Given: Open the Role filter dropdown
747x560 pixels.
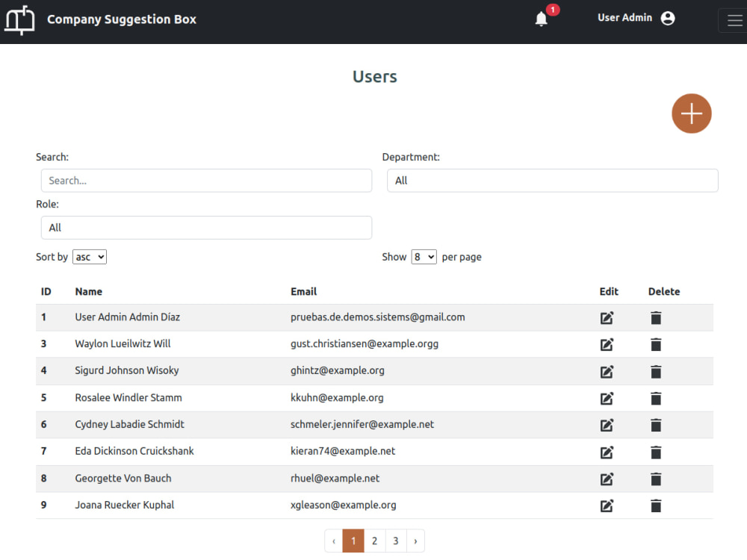Looking at the screenshot, I should [x=206, y=228].
